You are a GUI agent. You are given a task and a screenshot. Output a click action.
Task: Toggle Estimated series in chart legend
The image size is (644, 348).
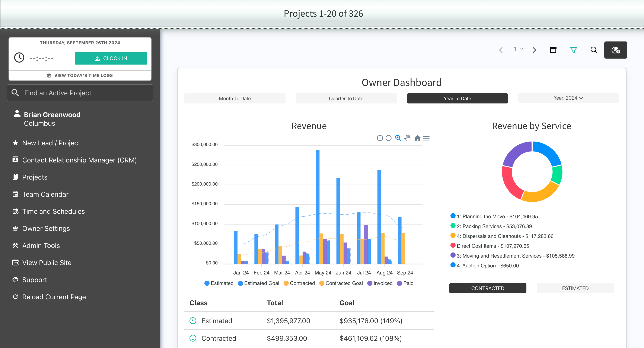coord(219,283)
